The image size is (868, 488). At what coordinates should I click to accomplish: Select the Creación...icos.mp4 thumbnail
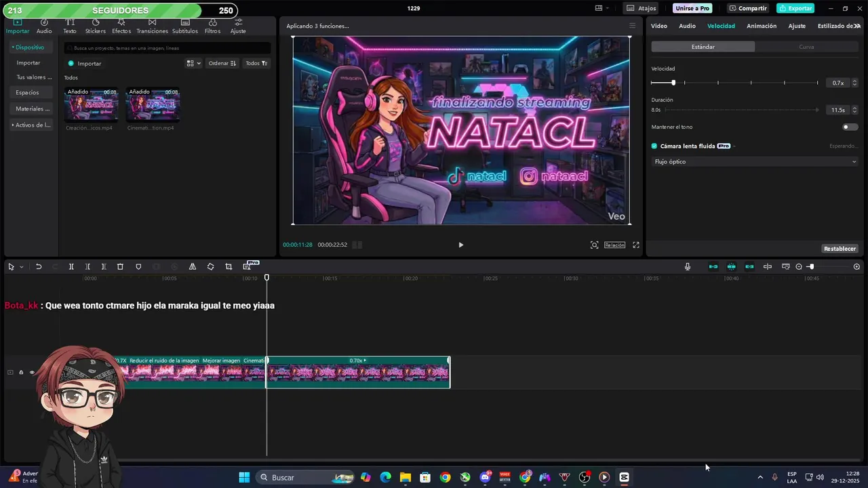(91, 105)
